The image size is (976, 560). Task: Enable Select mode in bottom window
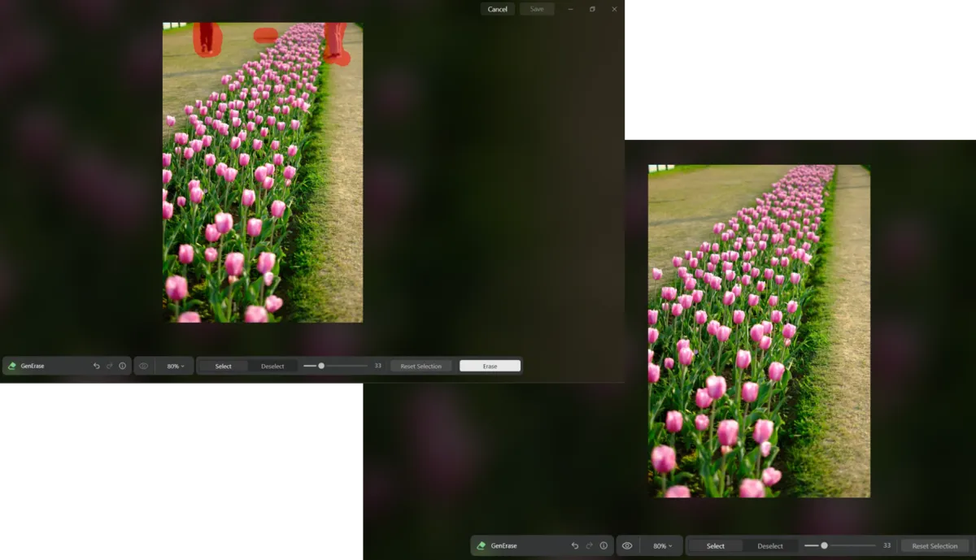point(715,545)
